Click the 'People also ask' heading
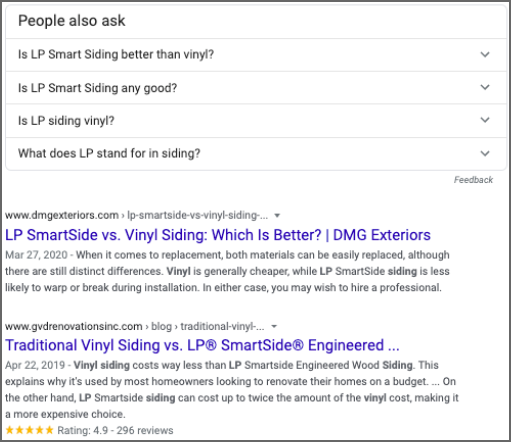 [x=72, y=21]
